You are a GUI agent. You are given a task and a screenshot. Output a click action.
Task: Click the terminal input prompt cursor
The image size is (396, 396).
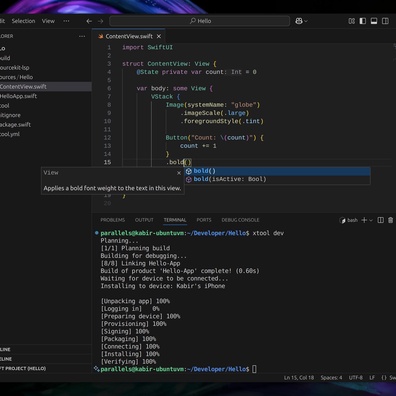254,369
